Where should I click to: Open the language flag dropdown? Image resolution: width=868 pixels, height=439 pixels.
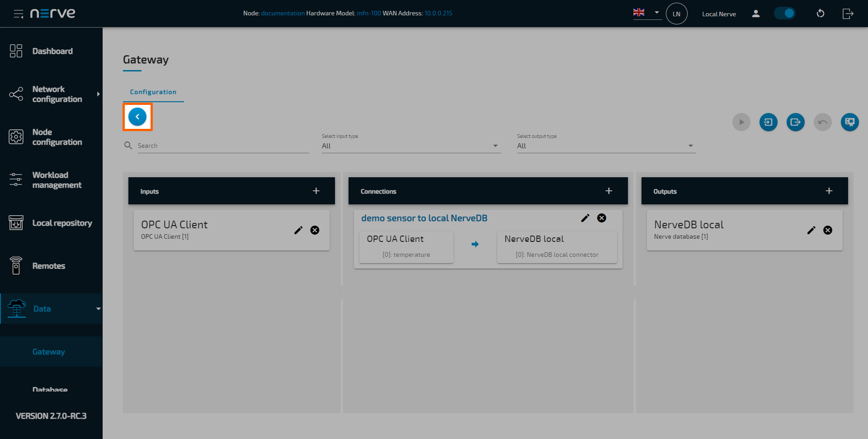tap(647, 13)
